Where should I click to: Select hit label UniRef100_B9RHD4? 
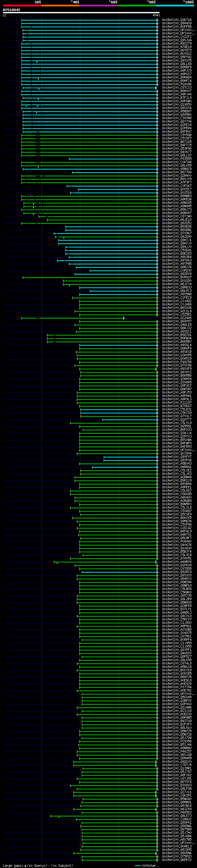pyautogui.click(x=177, y=78)
